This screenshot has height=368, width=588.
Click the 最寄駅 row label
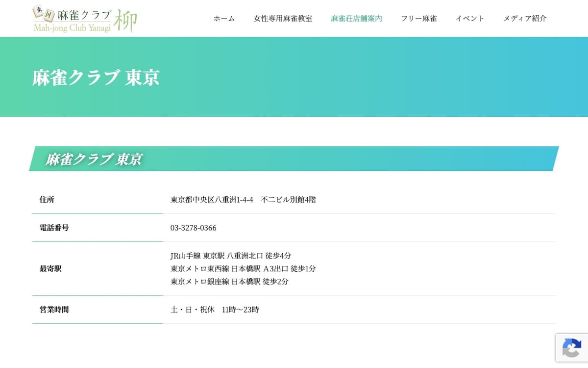(50, 269)
